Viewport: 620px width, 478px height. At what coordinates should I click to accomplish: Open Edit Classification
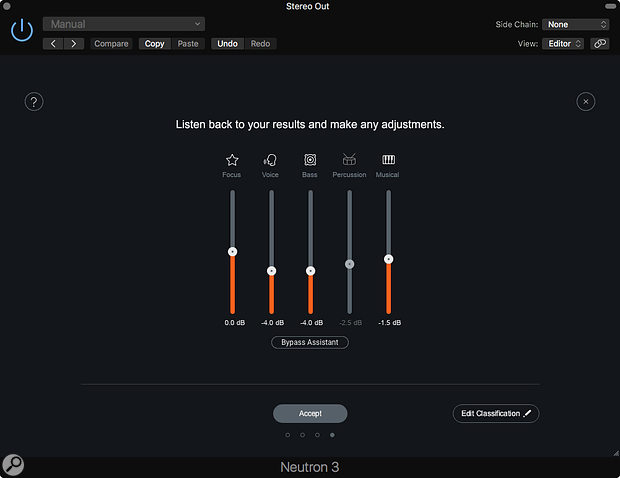pyautogui.click(x=496, y=414)
